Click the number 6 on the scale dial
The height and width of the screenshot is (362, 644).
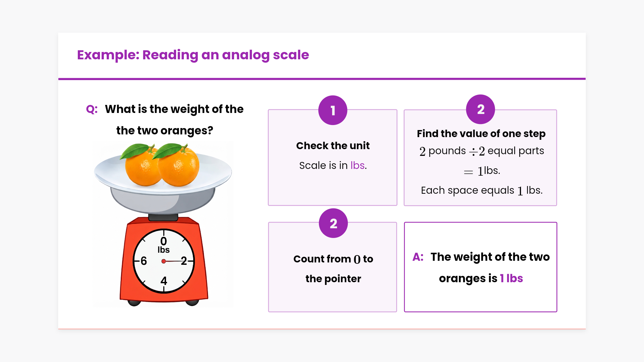[144, 261]
